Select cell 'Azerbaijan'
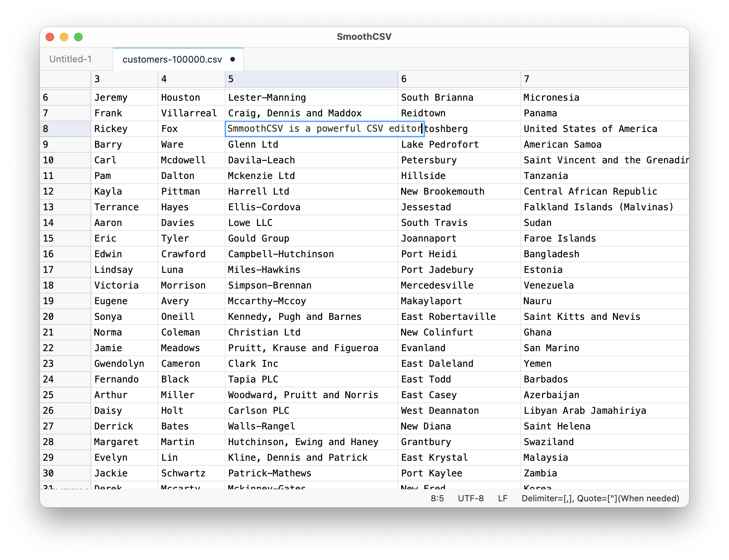Screen dimensions: 729x560 tap(605, 395)
